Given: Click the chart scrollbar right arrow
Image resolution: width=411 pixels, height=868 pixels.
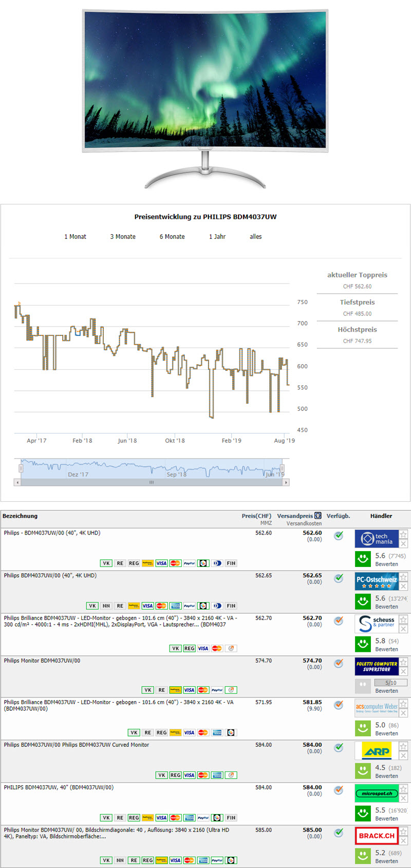Looking at the screenshot, I should coord(286,482).
